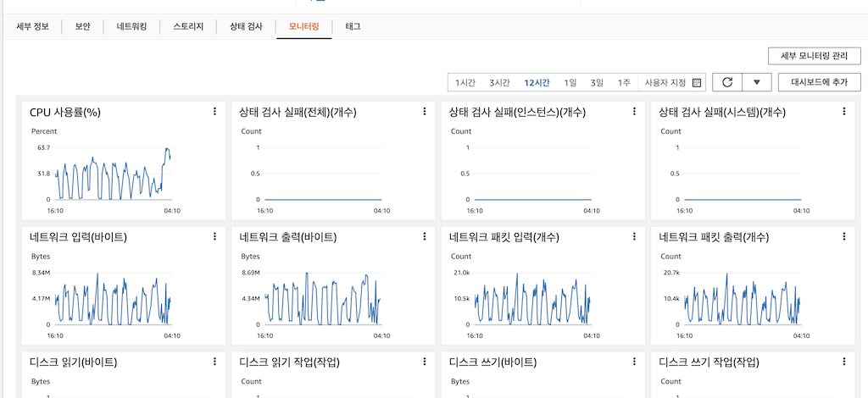868x398 pixels.
Task: Set time range to 3시간
Action: (x=499, y=83)
